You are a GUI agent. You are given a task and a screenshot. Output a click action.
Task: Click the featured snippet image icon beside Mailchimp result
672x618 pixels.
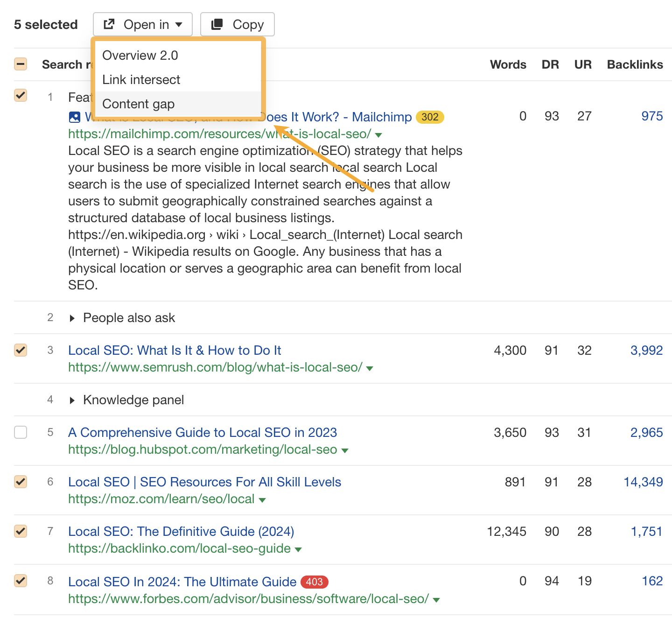75,117
